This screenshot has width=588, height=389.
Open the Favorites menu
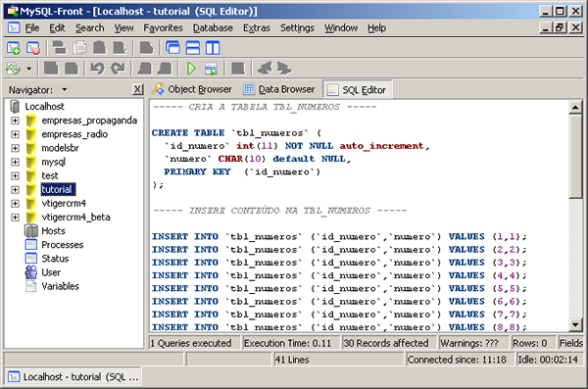[x=163, y=28]
